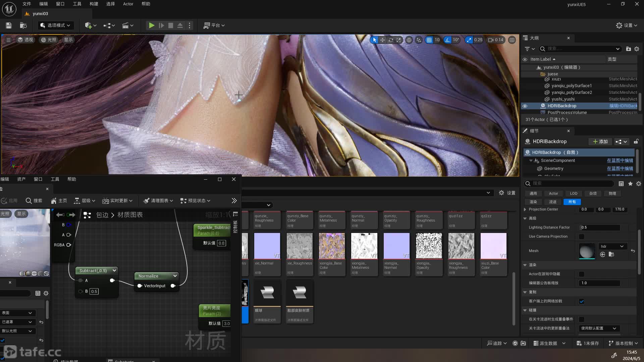Open viewport layout grid button
Screen dimensions: 644x362
pyautogui.click(x=512, y=40)
